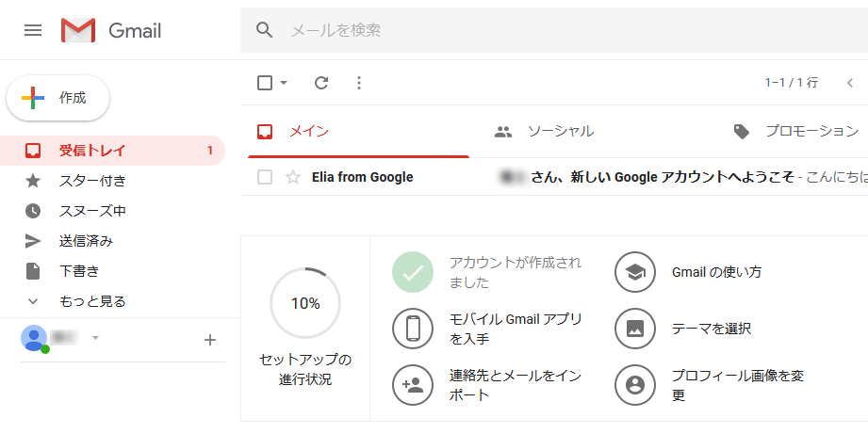Click the プロモーション tab tag icon

point(741,132)
